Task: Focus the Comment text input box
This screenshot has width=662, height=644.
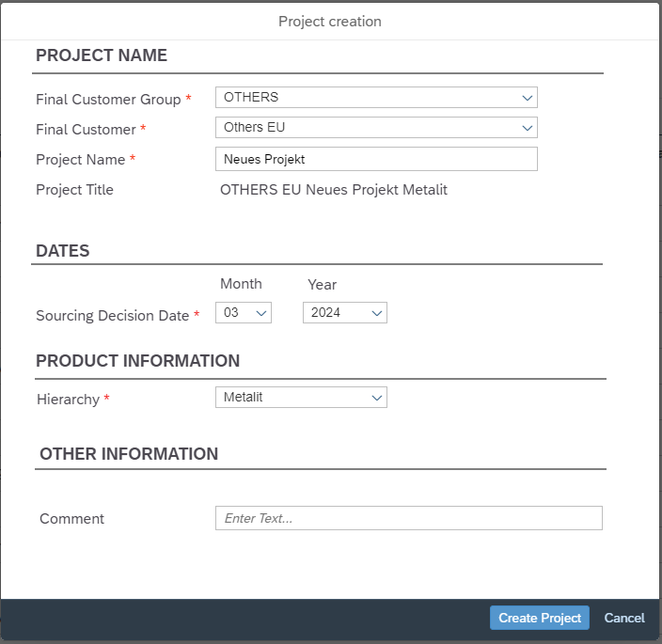Action: (408, 518)
